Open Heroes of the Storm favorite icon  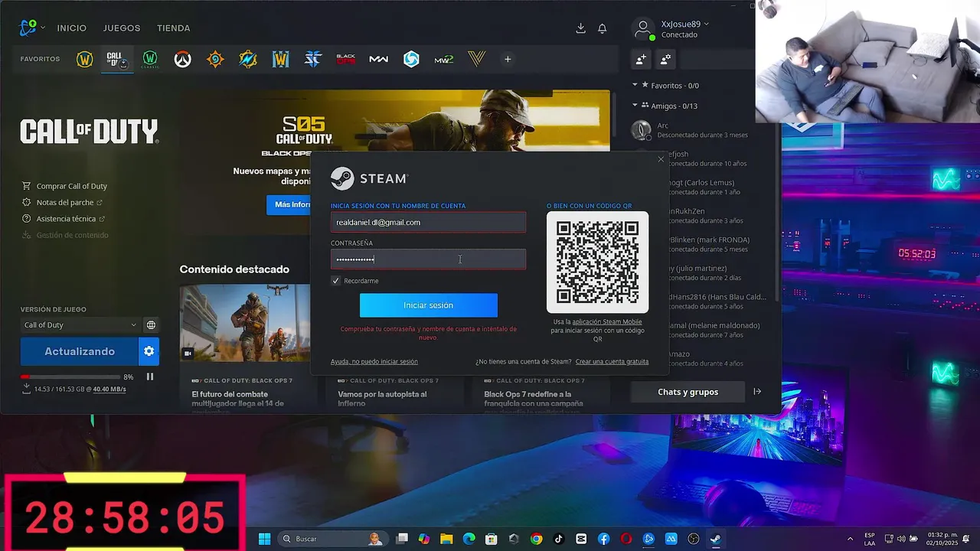click(x=411, y=59)
